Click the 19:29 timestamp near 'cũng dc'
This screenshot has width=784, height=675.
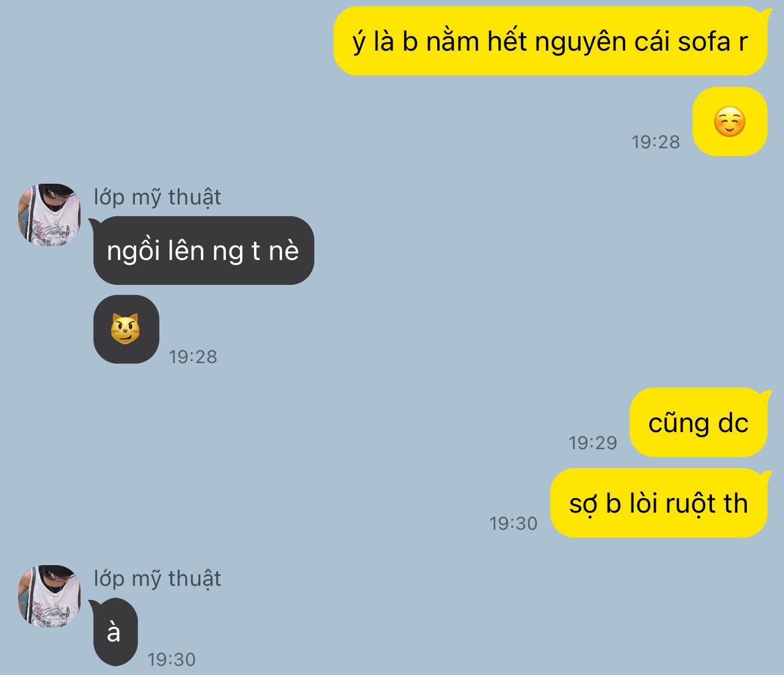pyautogui.click(x=592, y=442)
